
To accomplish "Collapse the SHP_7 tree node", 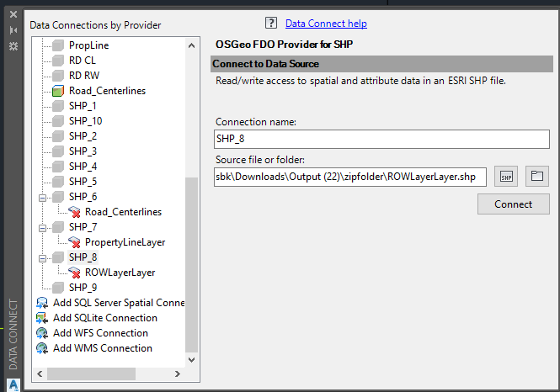I will click(x=42, y=227).
